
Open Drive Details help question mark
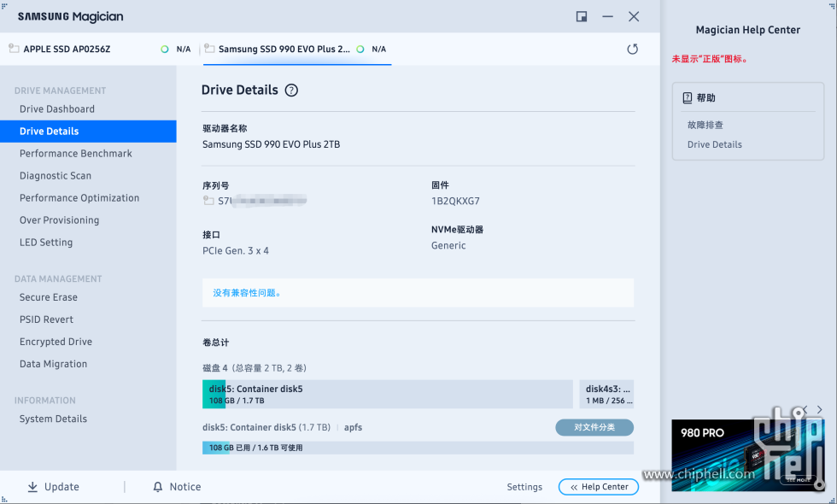pyautogui.click(x=291, y=91)
